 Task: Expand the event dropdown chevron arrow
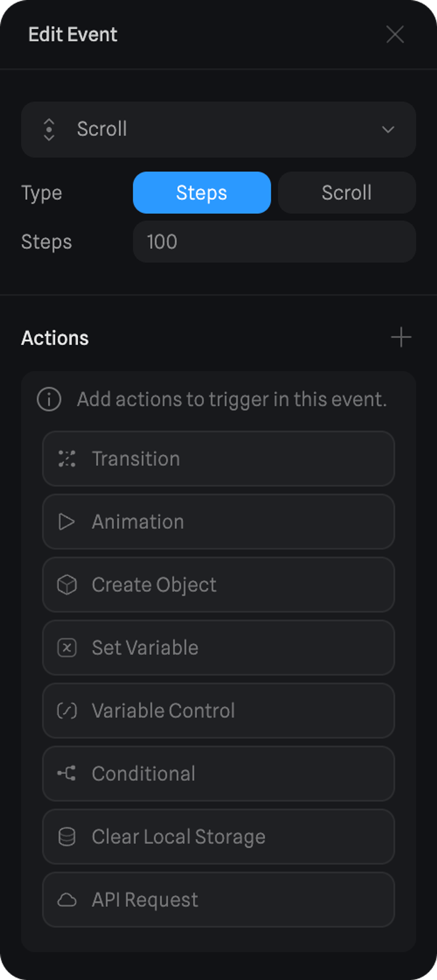(388, 129)
